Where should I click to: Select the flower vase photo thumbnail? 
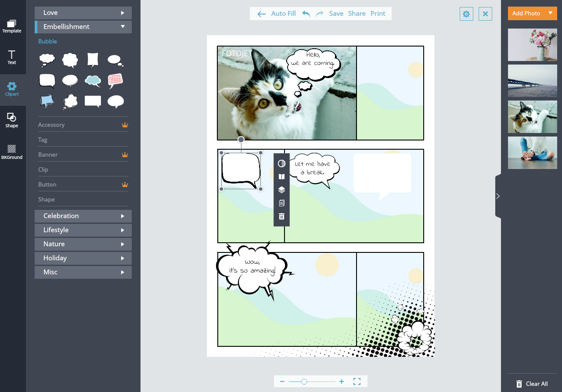pyautogui.click(x=533, y=45)
